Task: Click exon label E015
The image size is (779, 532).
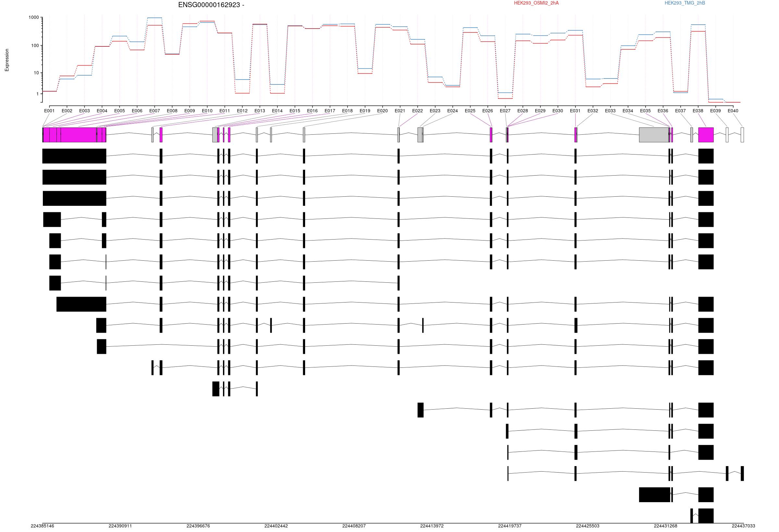Action: [295, 111]
